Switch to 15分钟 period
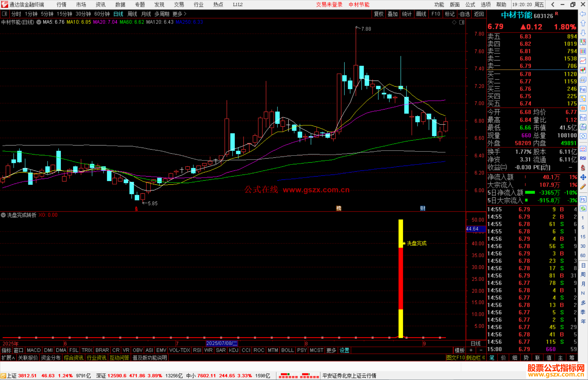588x380 pixels. [65, 14]
